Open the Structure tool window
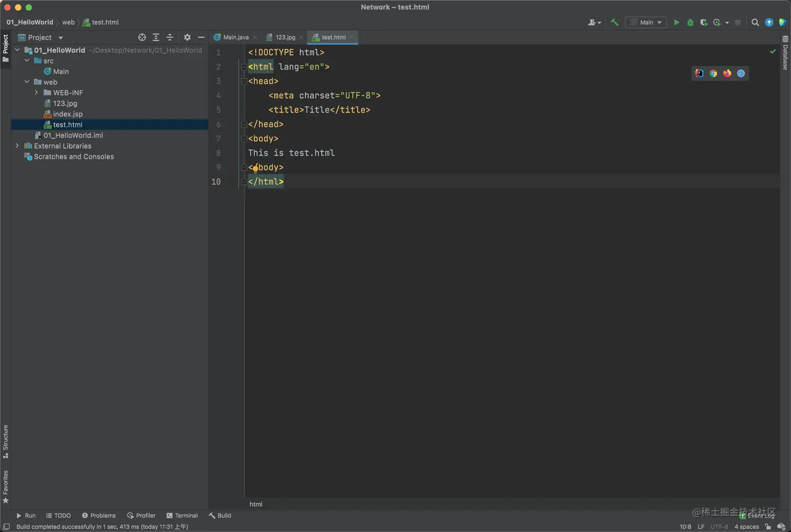Image resolution: width=791 pixels, height=532 pixels. [6, 442]
